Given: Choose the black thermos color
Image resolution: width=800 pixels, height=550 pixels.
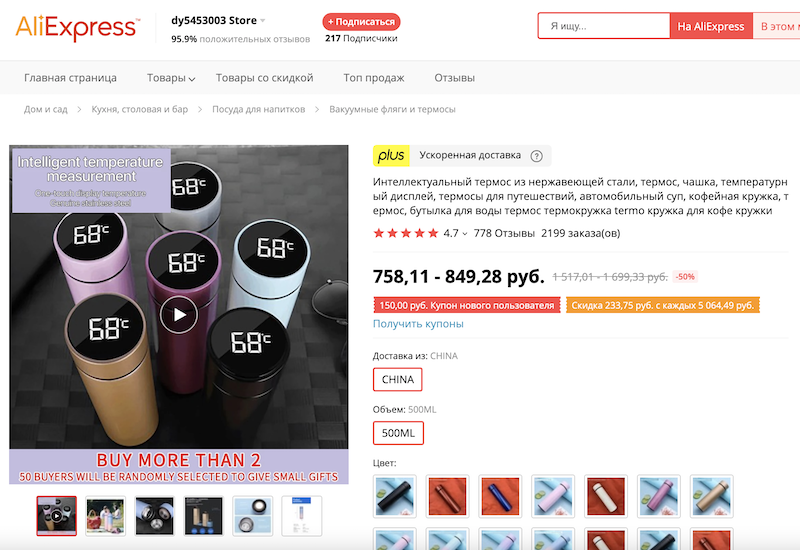Looking at the screenshot, I should [394, 496].
